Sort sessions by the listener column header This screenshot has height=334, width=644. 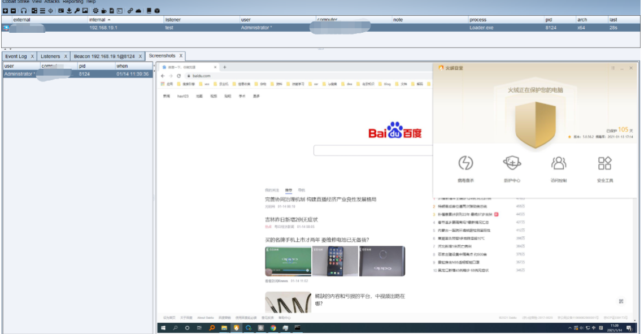201,20
